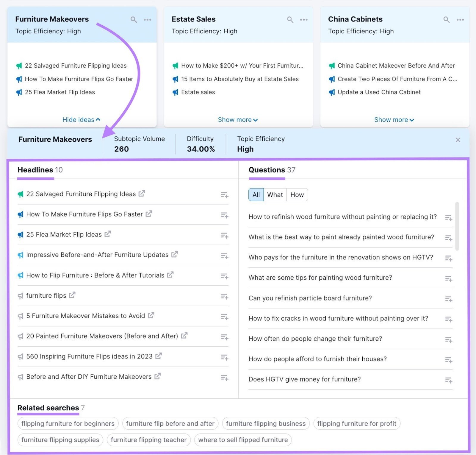Viewport: 476px width, 455px height.
Task: Open external link for 'furniture flips' headline
Action: point(72,295)
